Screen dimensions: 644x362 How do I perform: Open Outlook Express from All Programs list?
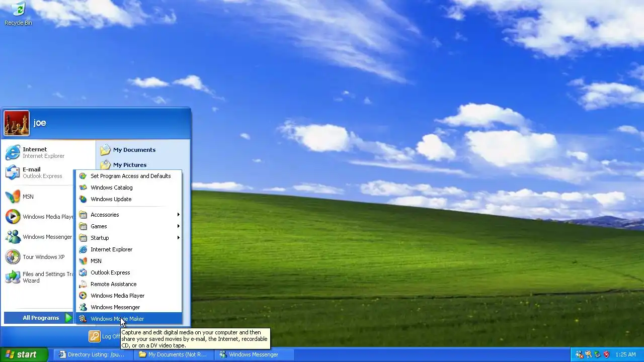(129, 273)
